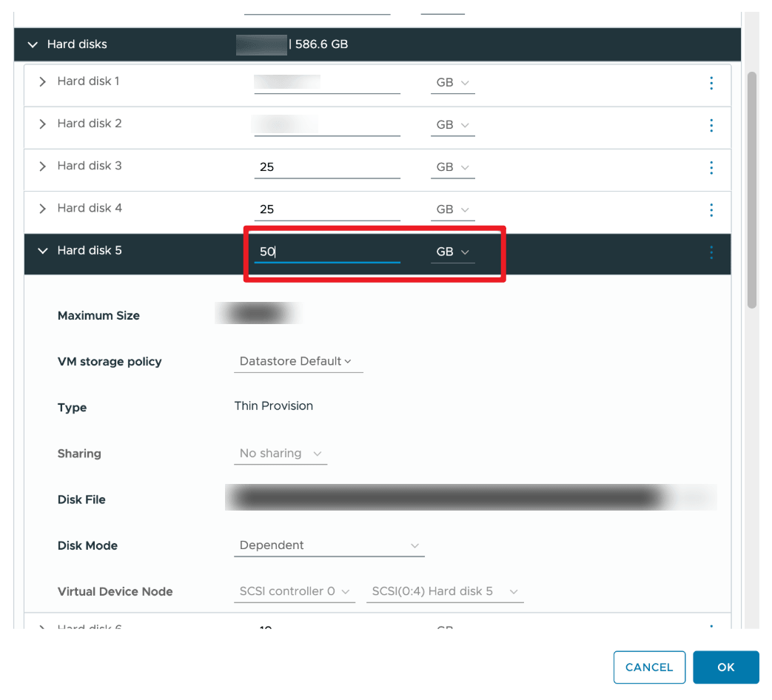
Task: Click the 586.6 GB total size text
Action: point(321,44)
